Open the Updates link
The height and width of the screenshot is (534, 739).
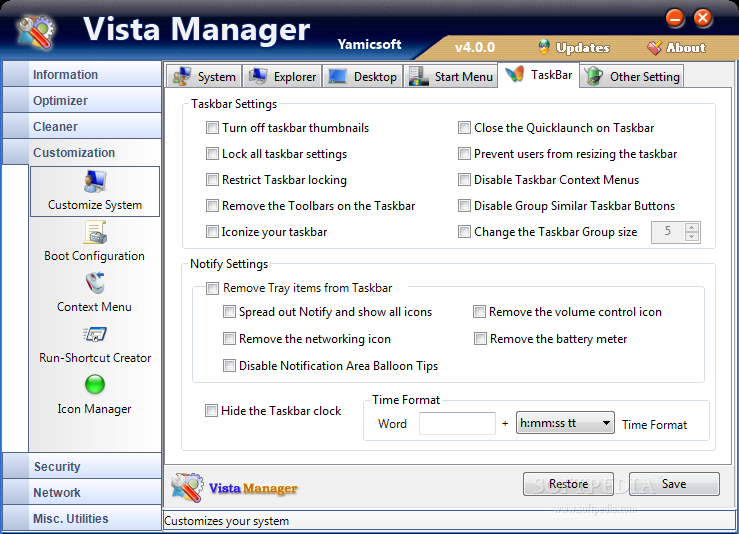pyautogui.click(x=583, y=48)
